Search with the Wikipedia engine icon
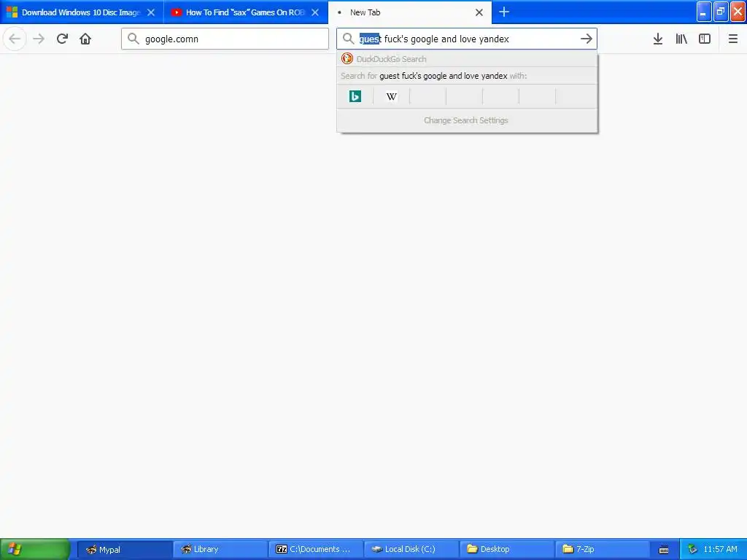 pyautogui.click(x=392, y=96)
